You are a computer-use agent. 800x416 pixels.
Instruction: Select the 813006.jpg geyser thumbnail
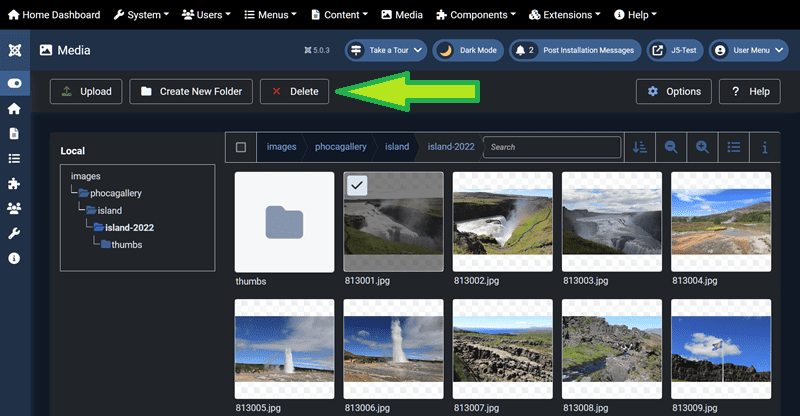(393, 349)
